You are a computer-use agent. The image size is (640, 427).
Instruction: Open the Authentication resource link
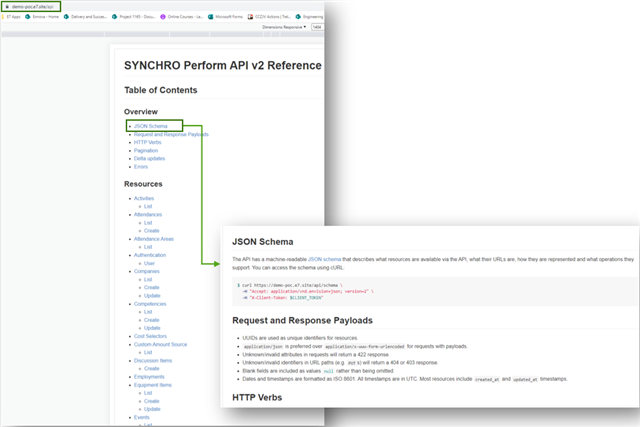tap(150, 255)
